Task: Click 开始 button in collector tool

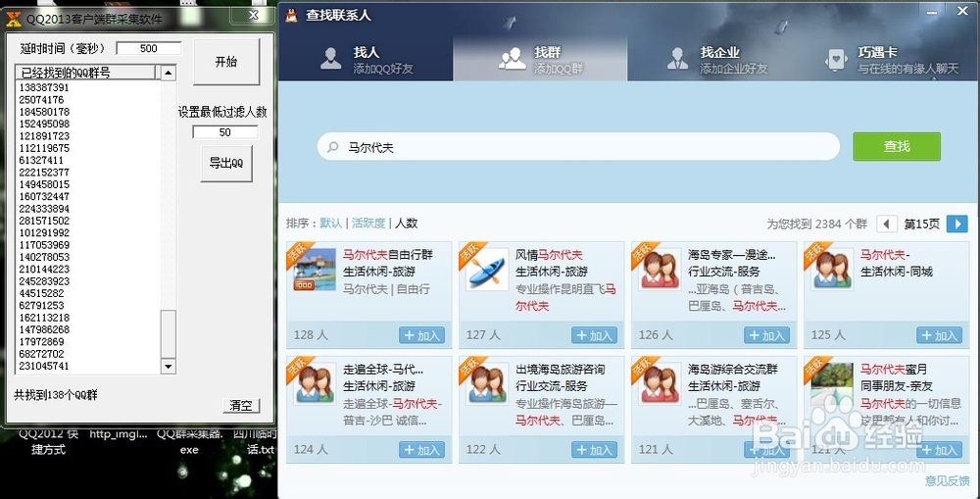Action: pos(226,62)
